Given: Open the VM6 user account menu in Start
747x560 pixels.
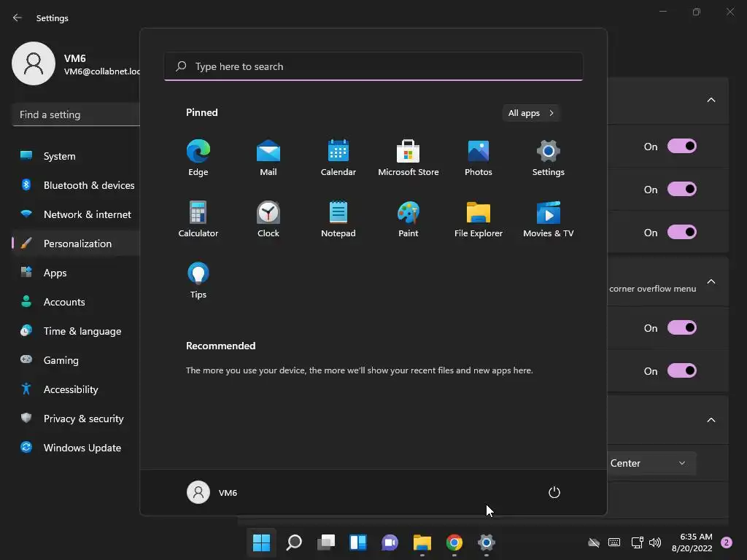Looking at the screenshot, I should click(x=212, y=492).
